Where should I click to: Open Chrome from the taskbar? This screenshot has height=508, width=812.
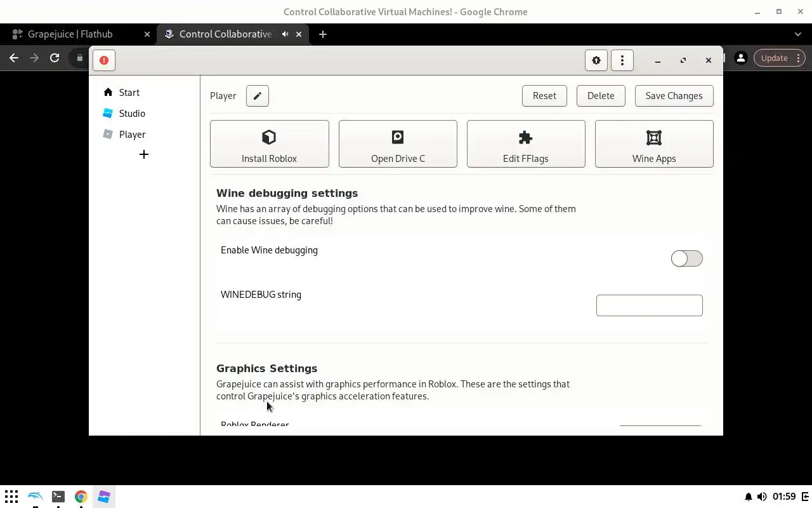click(x=81, y=497)
